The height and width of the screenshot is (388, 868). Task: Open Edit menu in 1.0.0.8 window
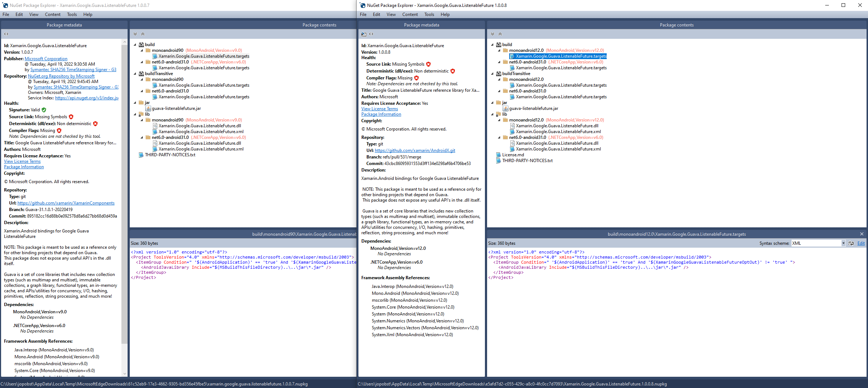tap(377, 15)
